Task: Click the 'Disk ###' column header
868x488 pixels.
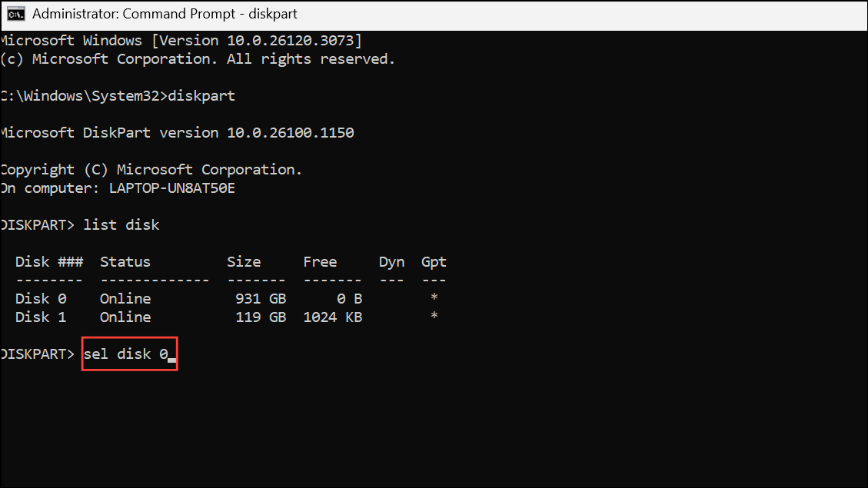Action: tap(49, 262)
